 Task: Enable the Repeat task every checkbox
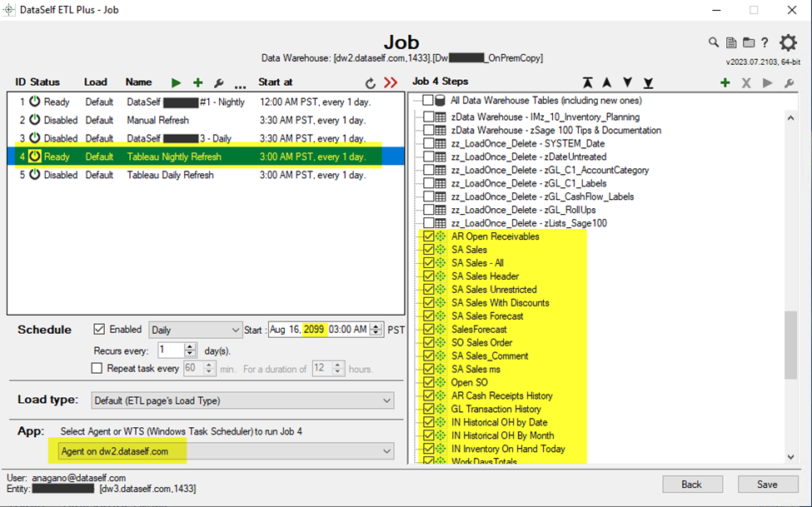pos(97,368)
